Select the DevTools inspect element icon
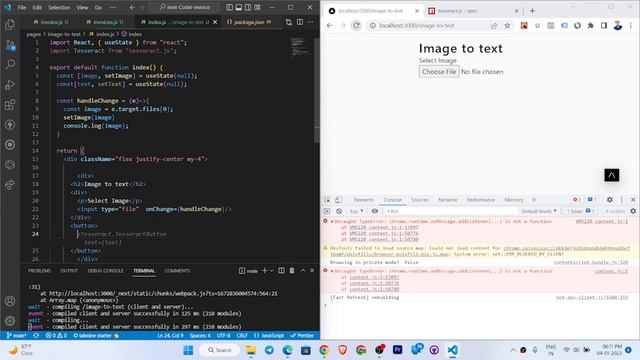The width and height of the screenshot is (640, 360). (327, 200)
